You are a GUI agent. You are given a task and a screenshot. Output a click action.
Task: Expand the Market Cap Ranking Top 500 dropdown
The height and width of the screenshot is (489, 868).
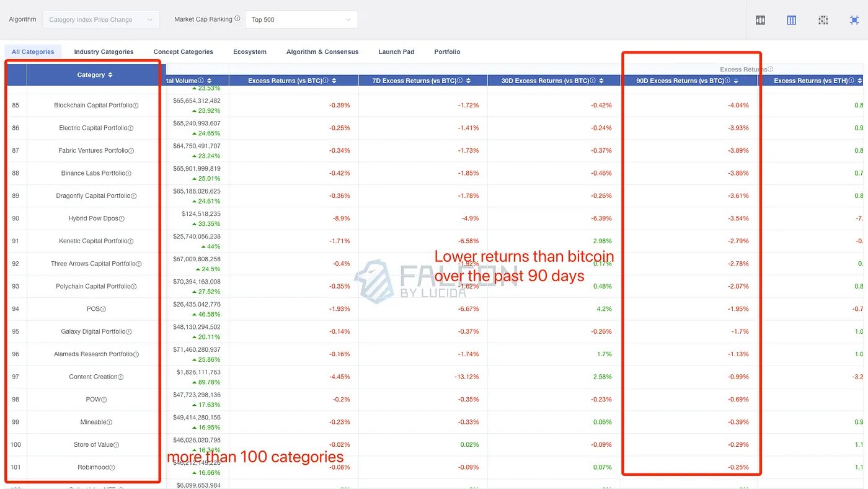(301, 20)
